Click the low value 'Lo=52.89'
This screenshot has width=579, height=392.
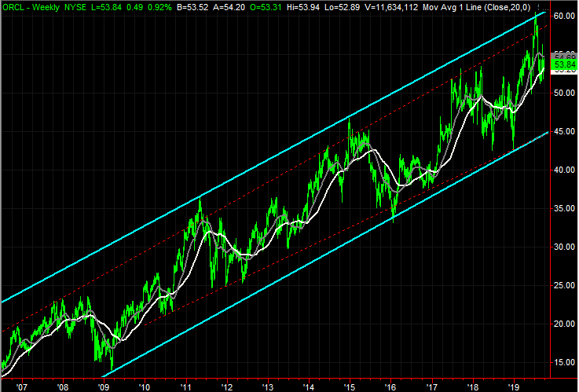(x=343, y=7)
